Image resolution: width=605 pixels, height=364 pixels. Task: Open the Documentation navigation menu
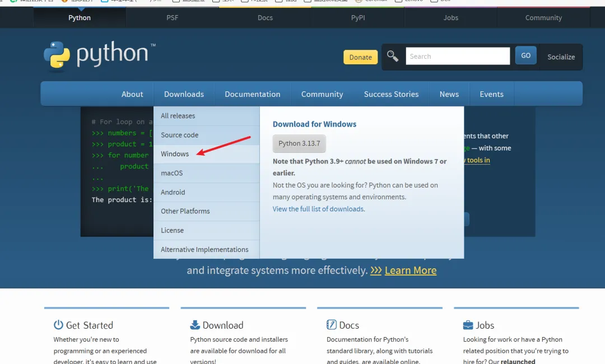(x=253, y=94)
